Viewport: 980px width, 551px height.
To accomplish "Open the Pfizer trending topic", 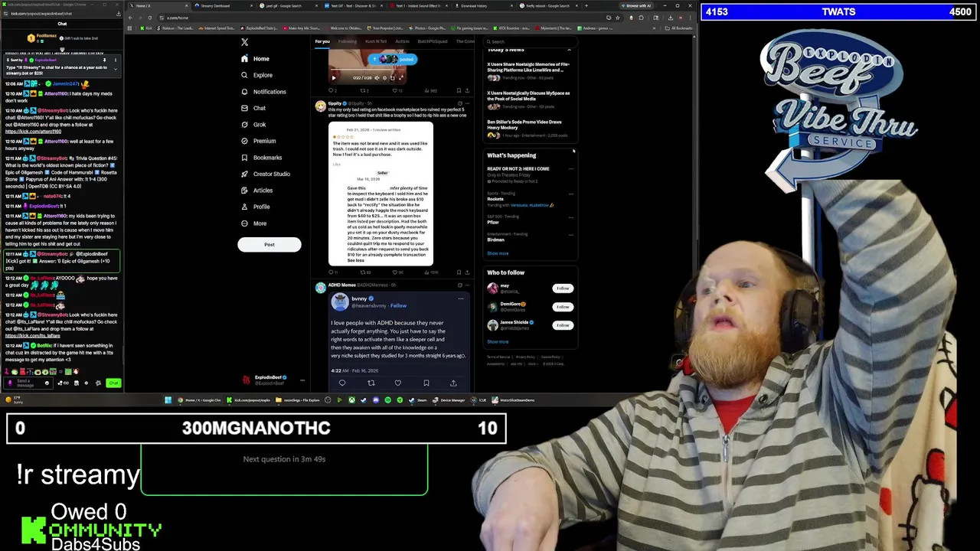I will [493, 223].
